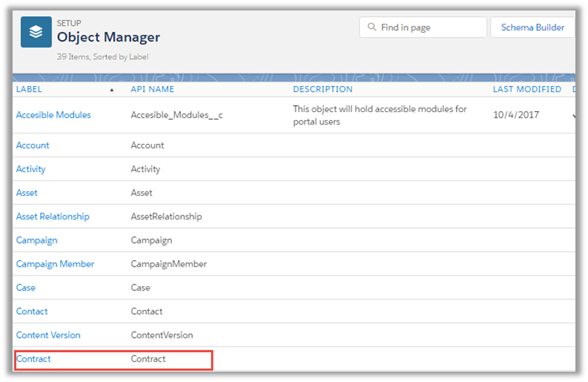Open the Account object link
The width and height of the screenshot is (588, 382).
pos(33,146)
